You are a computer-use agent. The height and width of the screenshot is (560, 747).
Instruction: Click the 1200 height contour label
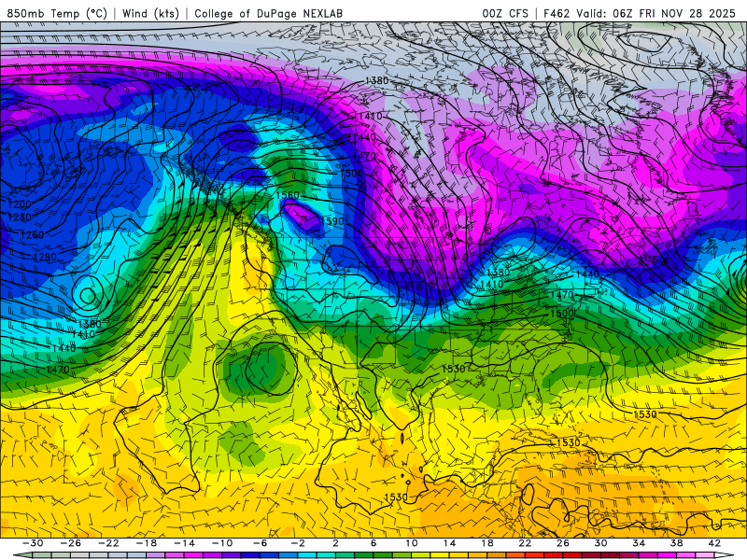pyautogui.click(x=20, y=204)
